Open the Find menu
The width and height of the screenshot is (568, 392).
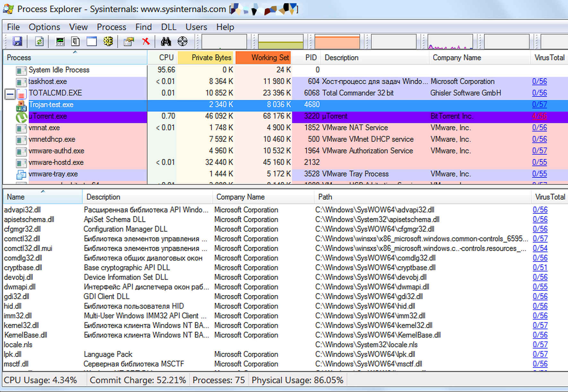click(143, 27)
